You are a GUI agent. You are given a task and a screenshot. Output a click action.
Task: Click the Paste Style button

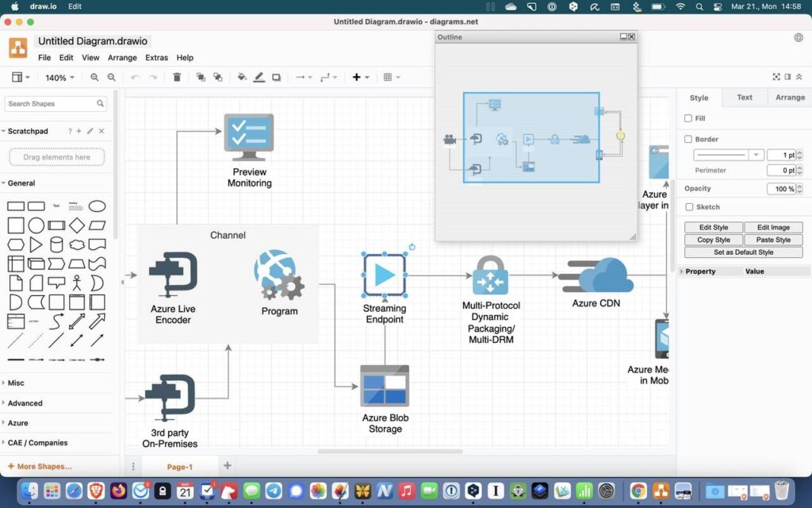point(773,240)
